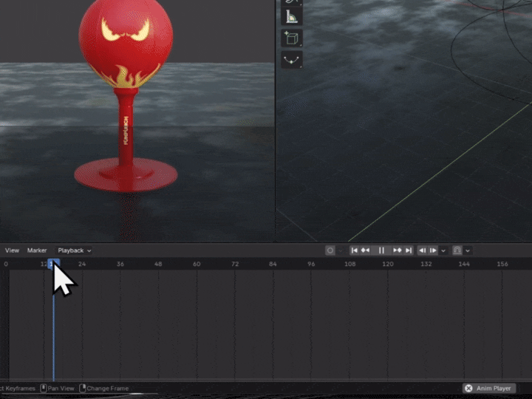Viewport: 532px width, 399px height.
Task: Jump to the end frame of playback
Action: pyautogui.click(x=409, y=250)
